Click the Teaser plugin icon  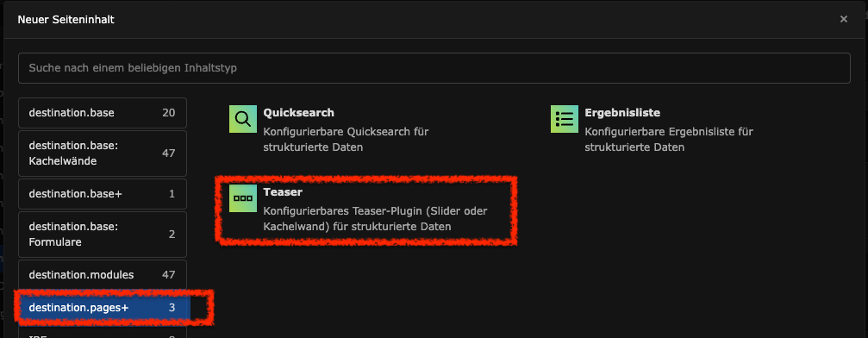click(243, 198)
